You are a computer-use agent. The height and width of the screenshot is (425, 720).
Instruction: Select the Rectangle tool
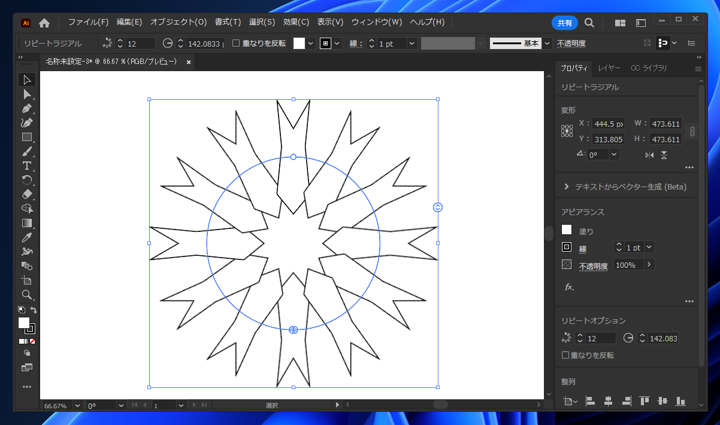click(27, 137)
